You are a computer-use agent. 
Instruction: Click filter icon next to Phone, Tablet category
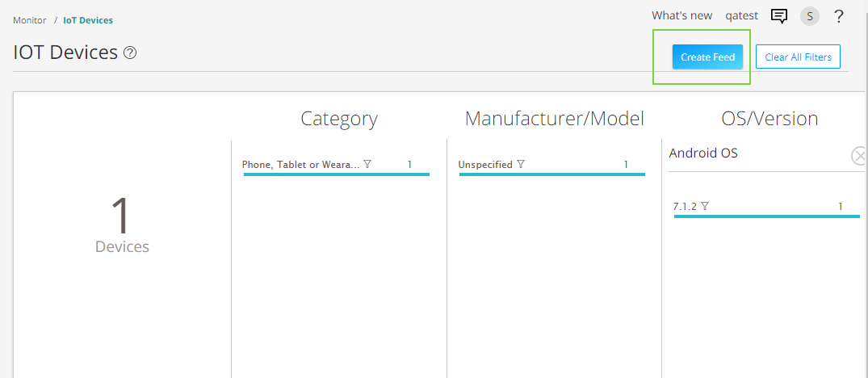367,164
